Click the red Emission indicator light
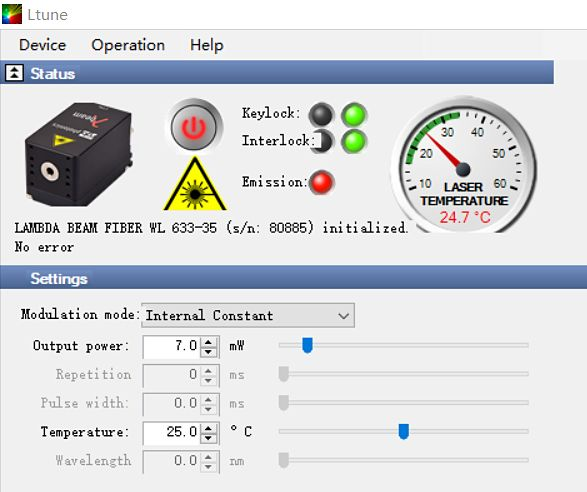The width and height of the screenshot is (587, 492). click(x=322, y=182)
